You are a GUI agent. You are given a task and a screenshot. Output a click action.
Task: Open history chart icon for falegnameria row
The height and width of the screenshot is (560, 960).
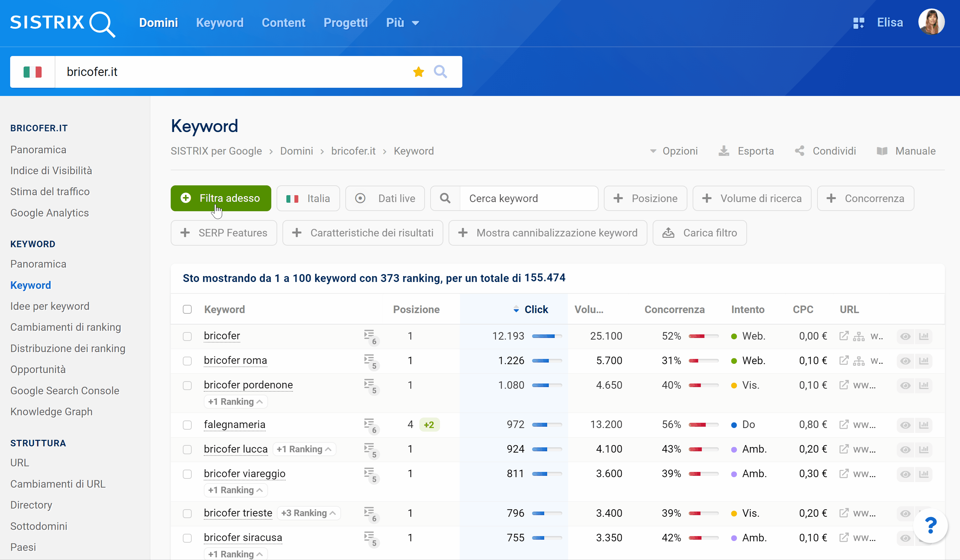point(923,425)
